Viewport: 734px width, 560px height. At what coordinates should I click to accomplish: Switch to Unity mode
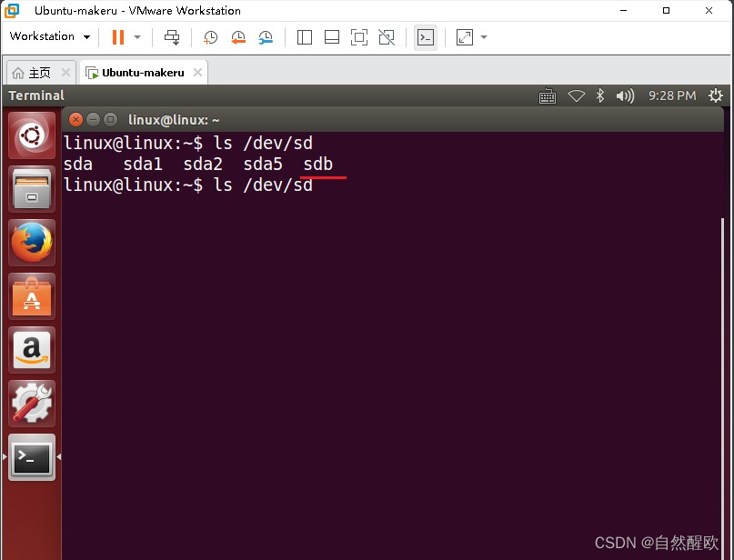[387, 37]
